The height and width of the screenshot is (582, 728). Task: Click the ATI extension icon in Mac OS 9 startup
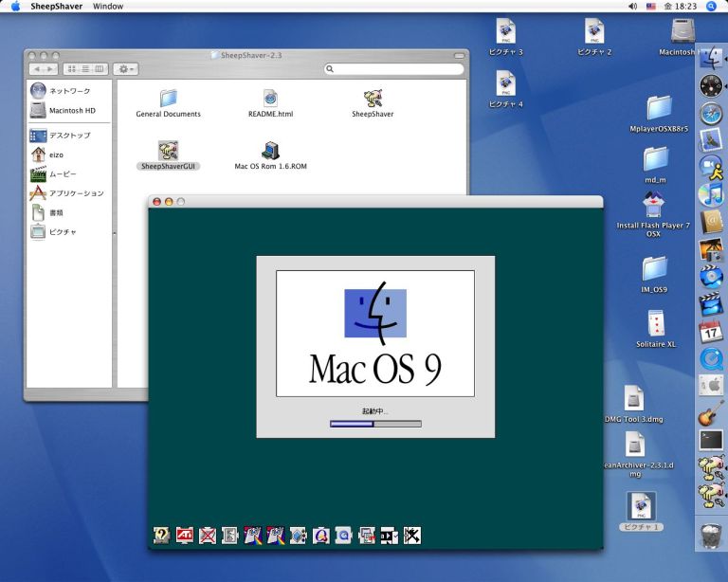184,536
